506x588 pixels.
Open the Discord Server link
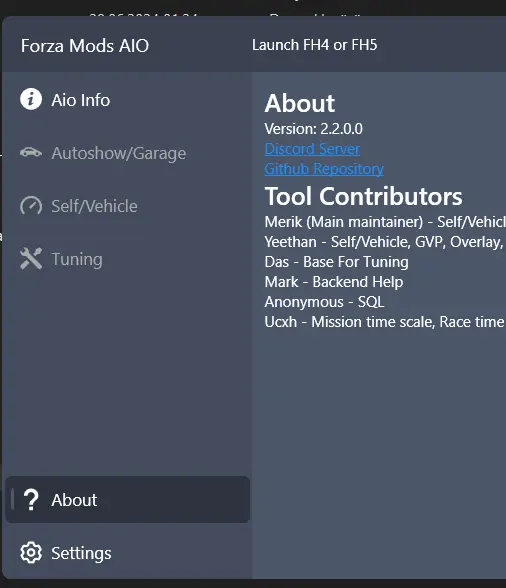[312, 149]
